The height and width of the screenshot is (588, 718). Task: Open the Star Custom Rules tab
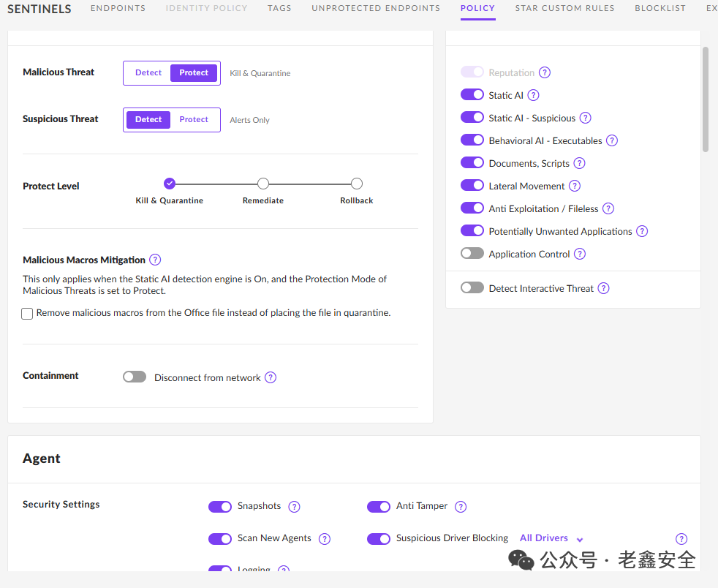click(x=564, y=8)
